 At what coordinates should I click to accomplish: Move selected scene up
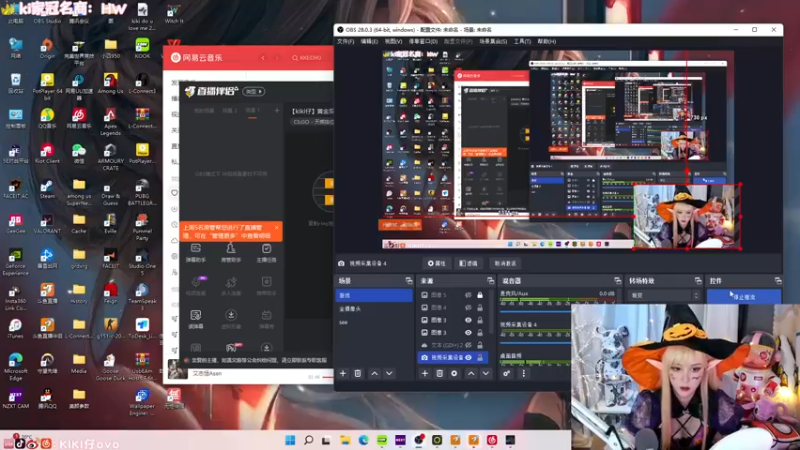click(374, 373)
